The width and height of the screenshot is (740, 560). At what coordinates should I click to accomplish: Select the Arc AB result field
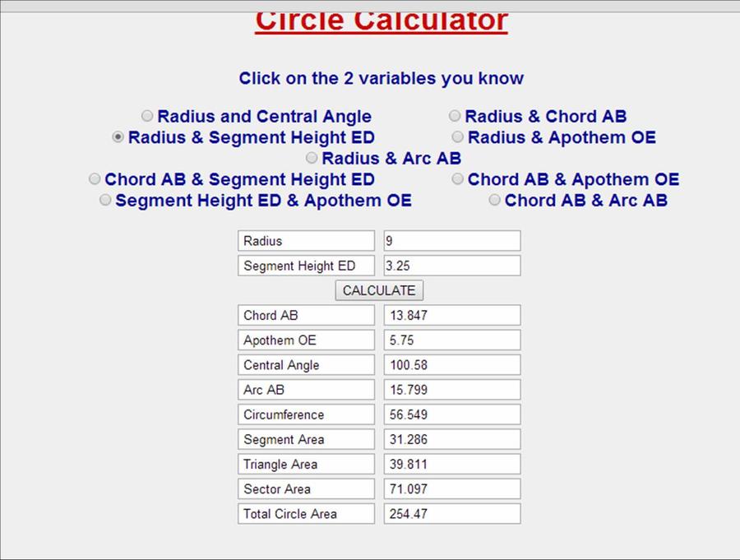451,390
